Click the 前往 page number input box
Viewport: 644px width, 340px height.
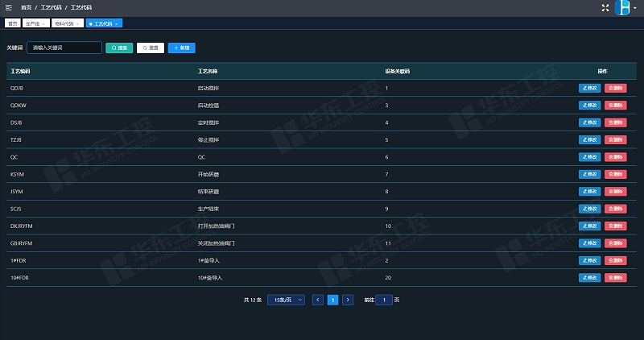click(x=384, y=300)
